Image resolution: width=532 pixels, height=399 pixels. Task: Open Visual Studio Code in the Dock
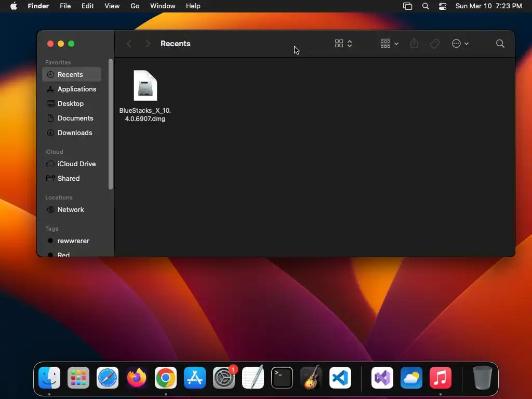tap(340, 378)
